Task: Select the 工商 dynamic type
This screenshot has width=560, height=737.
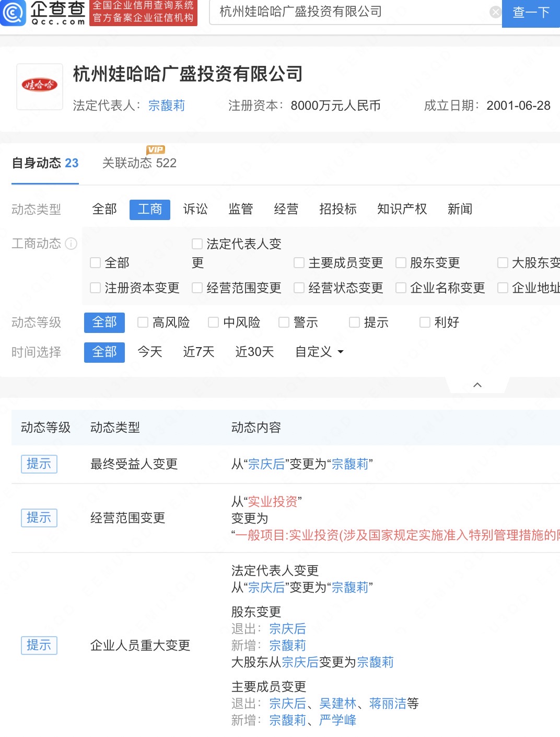Action: tap(150, 210)
